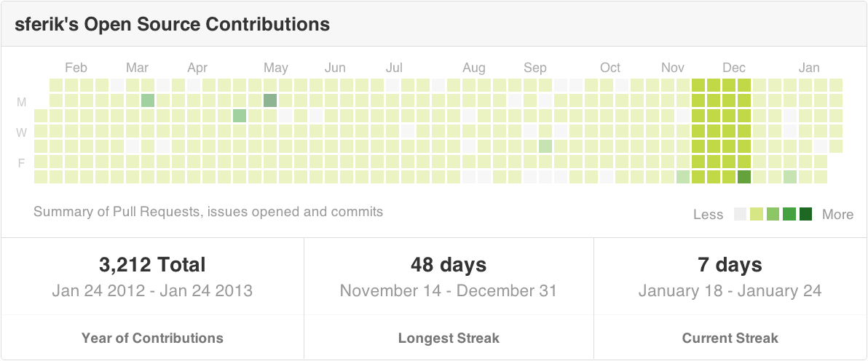Click the darkest green legend swatch
868x361 pixels.
[x=805, y=214]
